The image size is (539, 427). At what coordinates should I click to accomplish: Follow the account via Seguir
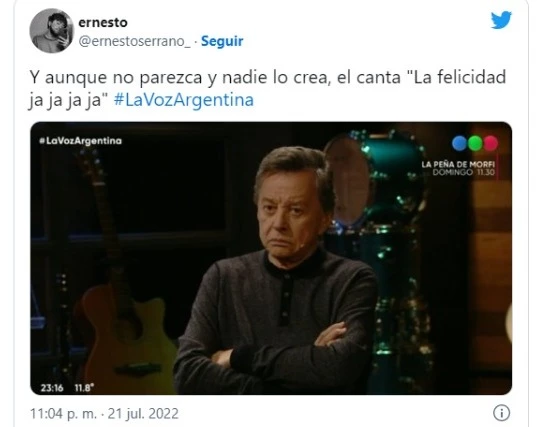[222, 41]
